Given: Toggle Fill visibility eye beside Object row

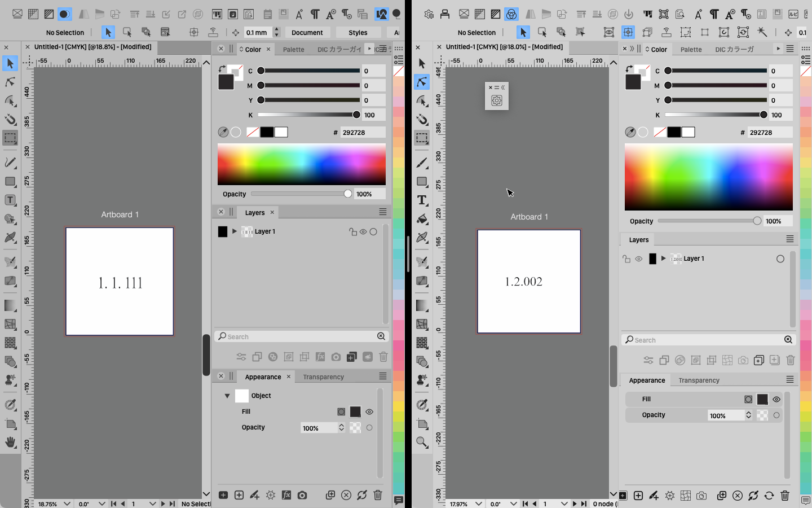Looking at the screenshot, I should (369, 412).
